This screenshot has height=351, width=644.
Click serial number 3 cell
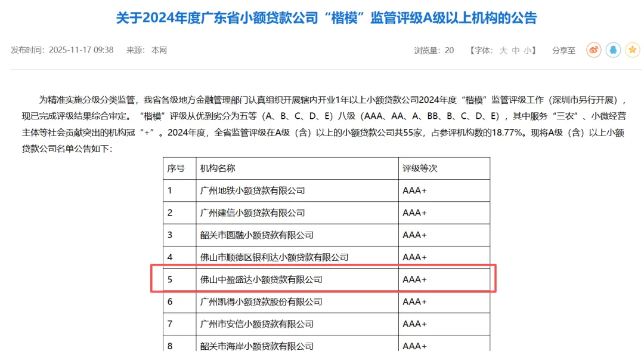(179, 235)
